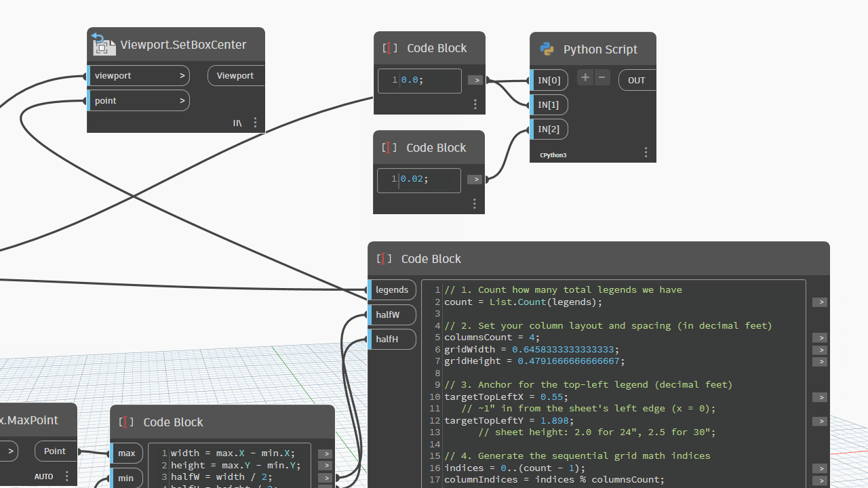Click the chevron on the viewport input port
The image size is (868, 488).
click(x=182, y=76)
